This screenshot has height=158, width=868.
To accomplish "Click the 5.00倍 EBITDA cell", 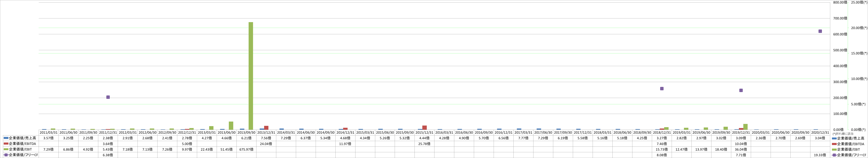I will [x=187, y=144].
